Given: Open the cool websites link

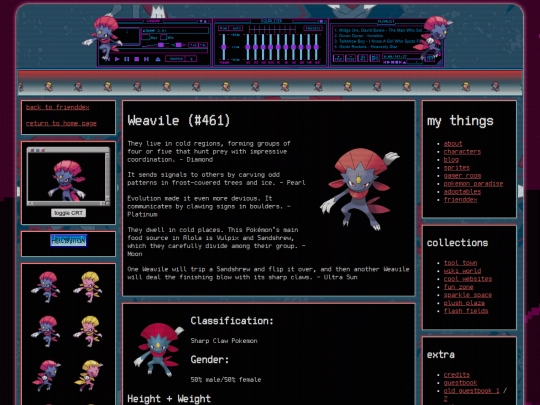Looking at the screenshot, I should pyautogui.click(x=468, y=279).
